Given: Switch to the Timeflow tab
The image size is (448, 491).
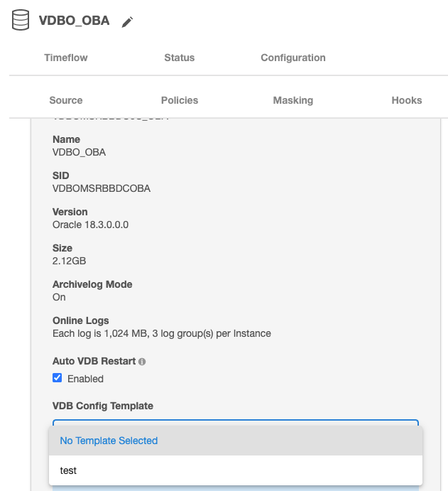Looking at the screenshot, I should [66, 58].
